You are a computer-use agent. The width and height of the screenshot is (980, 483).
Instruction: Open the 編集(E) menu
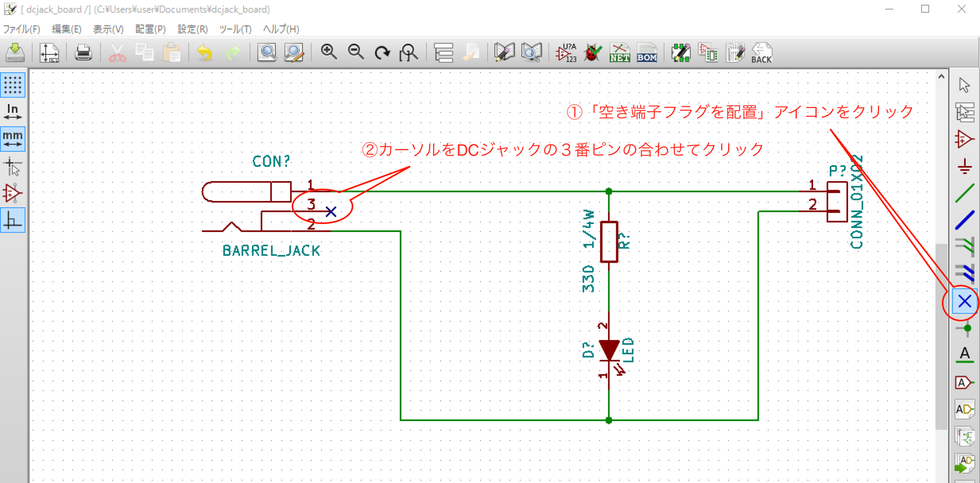(67, 29)
